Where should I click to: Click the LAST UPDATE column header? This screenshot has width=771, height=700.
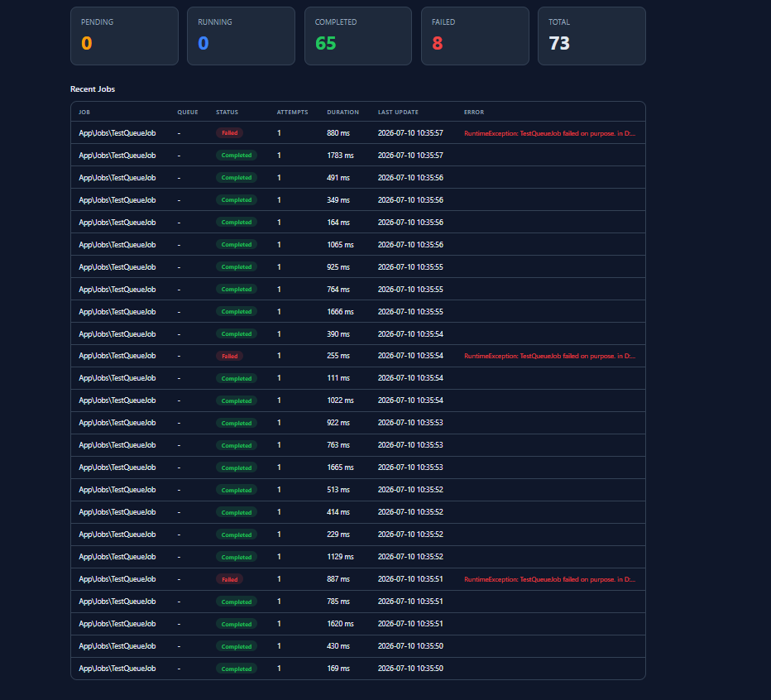pos(398,113)
